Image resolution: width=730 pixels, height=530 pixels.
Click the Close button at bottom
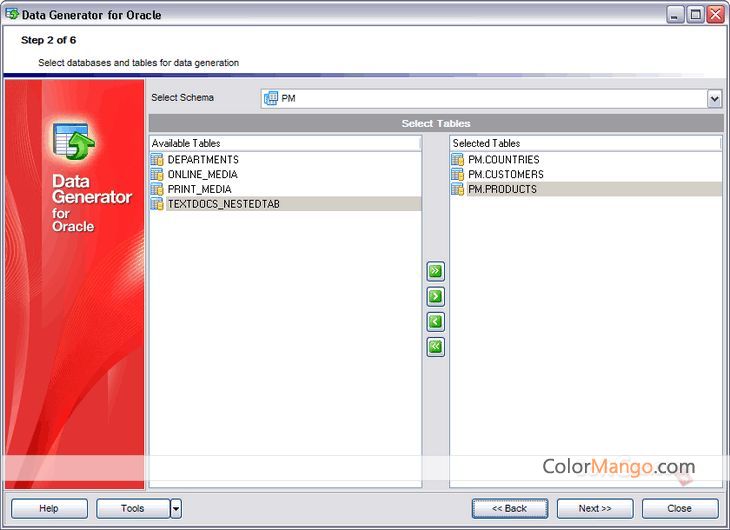coord(680,509)
